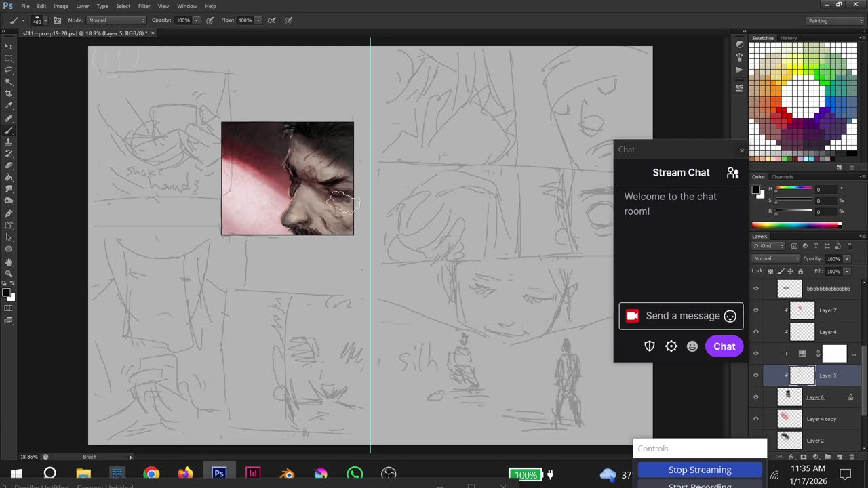The height and width of the screenshot is (488, 868).
Task: Select the Brush tool in toolbar
Action: [x=9, y=129]
